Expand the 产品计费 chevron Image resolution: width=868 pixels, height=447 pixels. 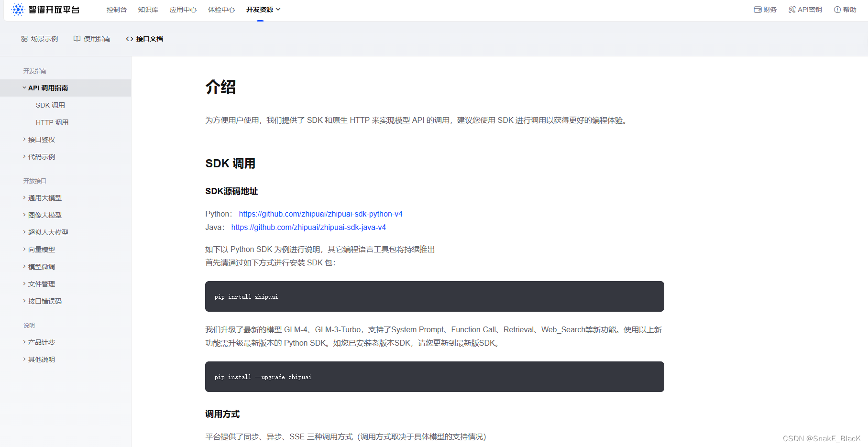point(24,342)
